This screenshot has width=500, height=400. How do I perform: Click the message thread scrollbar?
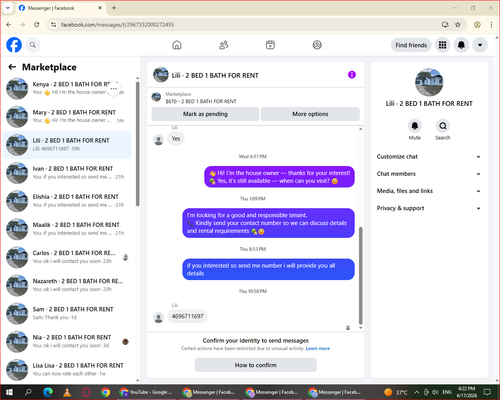click(x=360, y=275)
